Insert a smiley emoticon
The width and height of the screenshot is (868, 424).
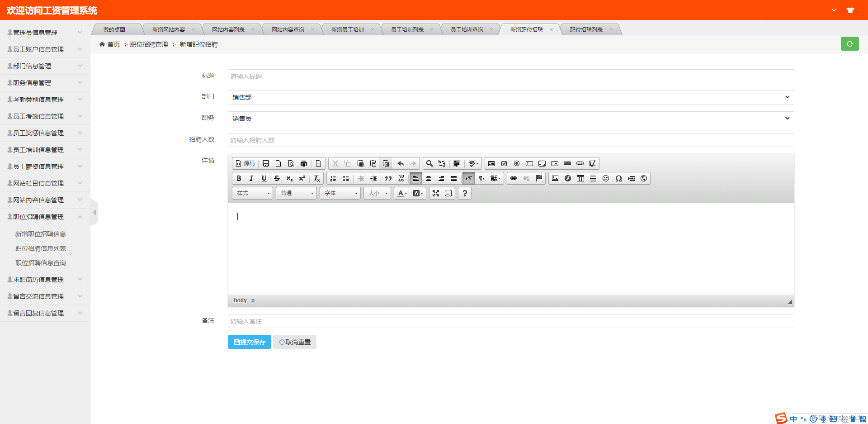tap(606, 178)
